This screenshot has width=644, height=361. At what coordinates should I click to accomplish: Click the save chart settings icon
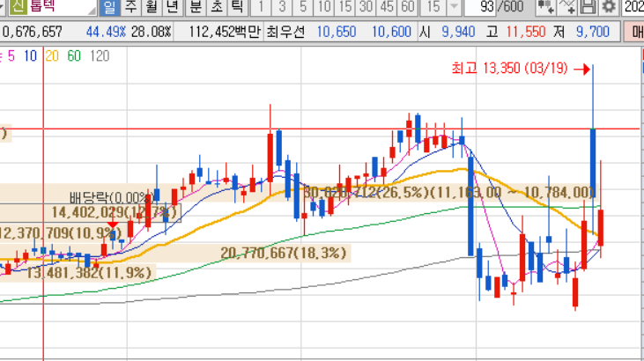(x=588, y=6)
